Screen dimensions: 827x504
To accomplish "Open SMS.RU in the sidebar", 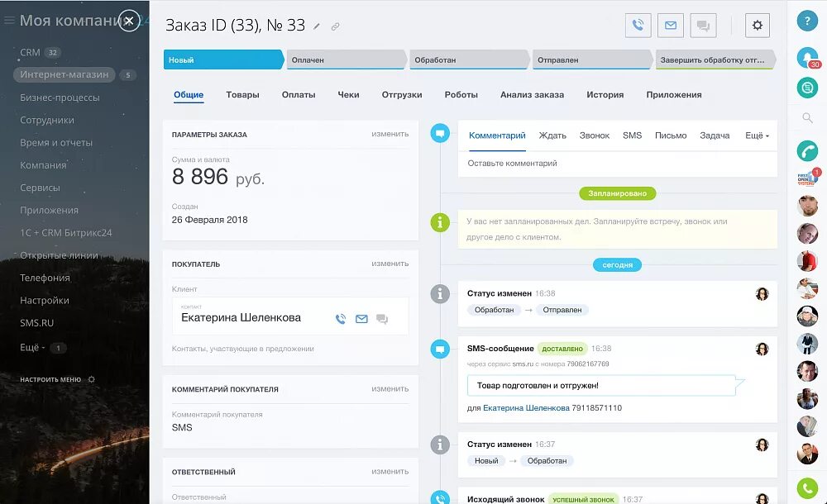I will [x=37, y=323].
